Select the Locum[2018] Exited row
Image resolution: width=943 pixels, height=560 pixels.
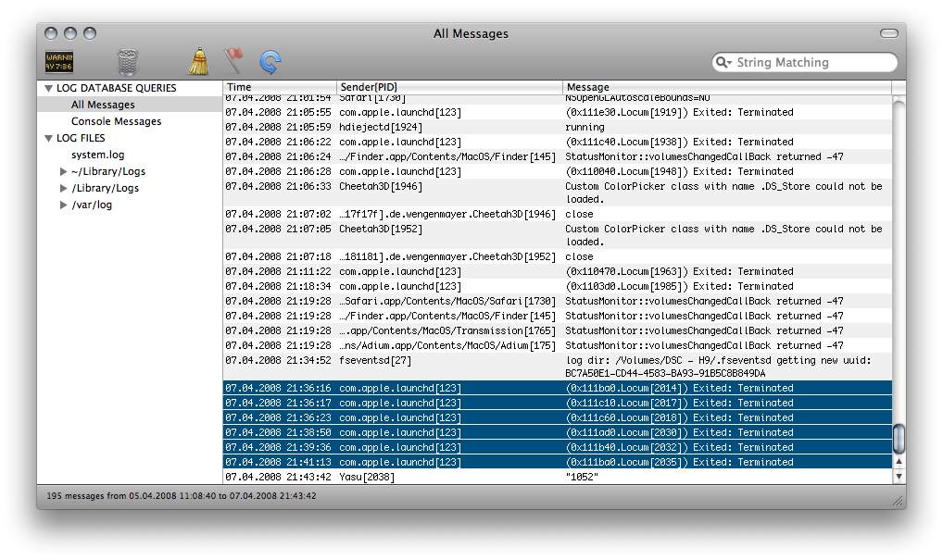[558, 417]
